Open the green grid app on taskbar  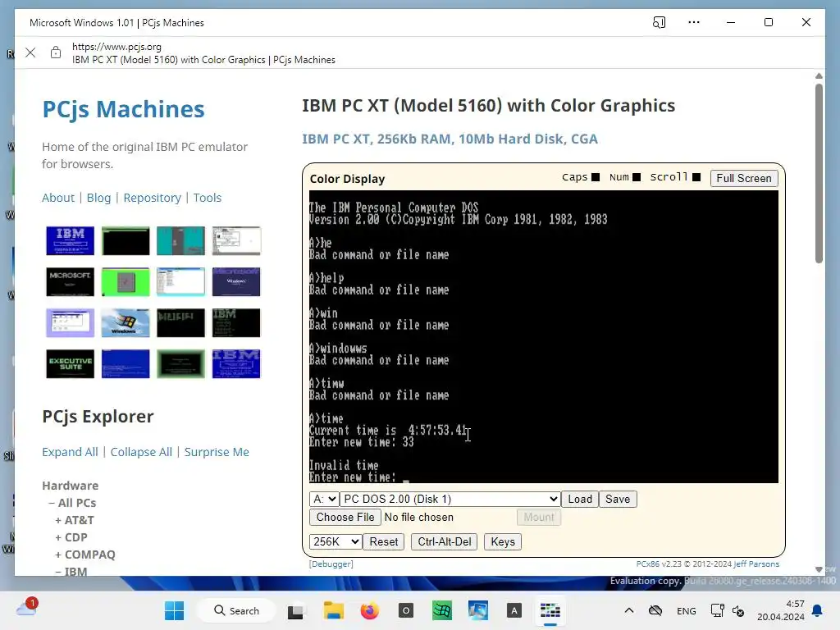[442, 610]
